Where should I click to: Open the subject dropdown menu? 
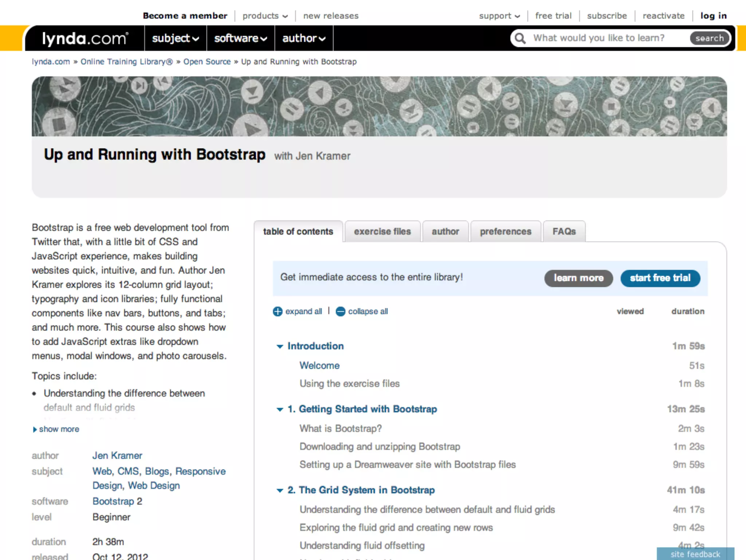click(x=175, y=38)
